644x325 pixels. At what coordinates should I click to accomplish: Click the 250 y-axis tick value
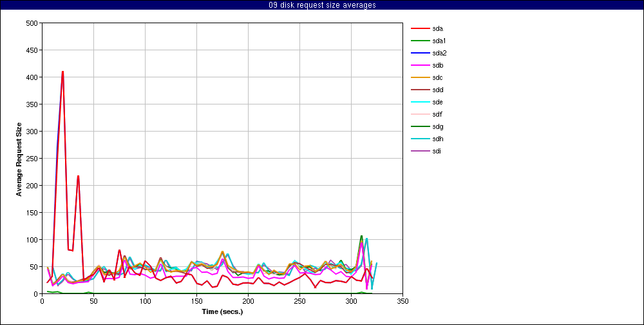click(32, 159)
